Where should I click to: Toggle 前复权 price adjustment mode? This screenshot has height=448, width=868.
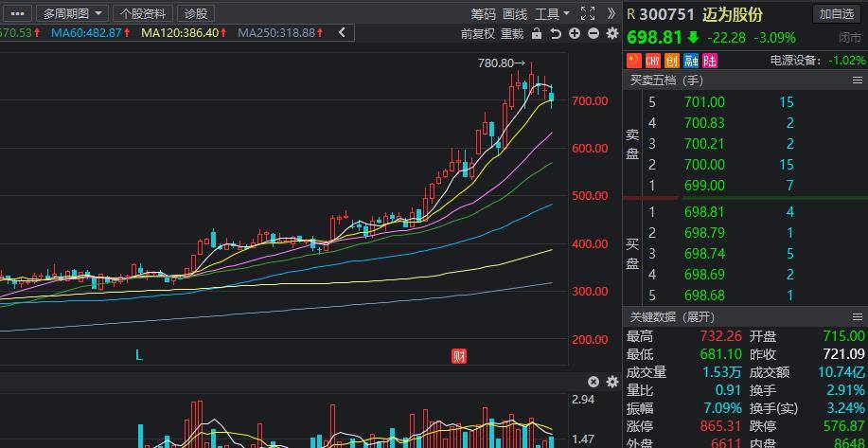click(x=478, y=33)
